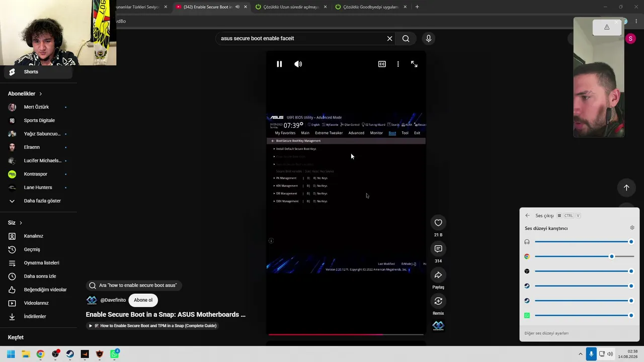This screenshot has width=644, height=362.
Task: Open volume mixer settings gear
Action: [632, 228]
